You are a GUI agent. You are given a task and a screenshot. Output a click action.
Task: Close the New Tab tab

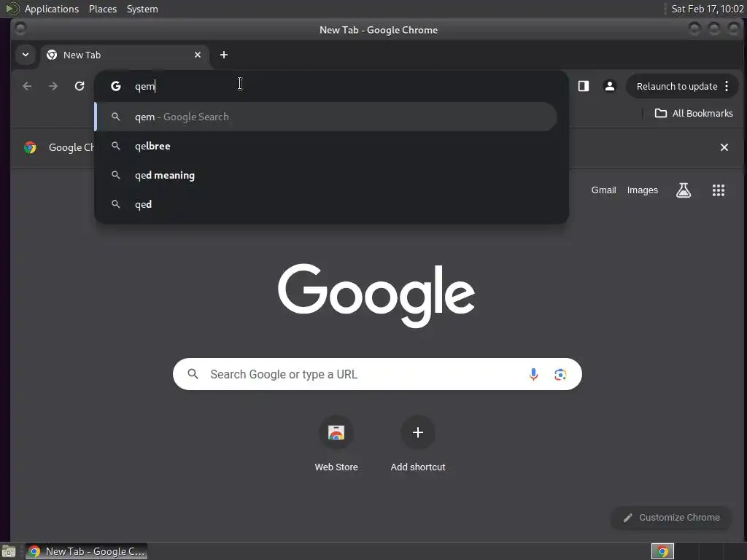tap(198, 55)
